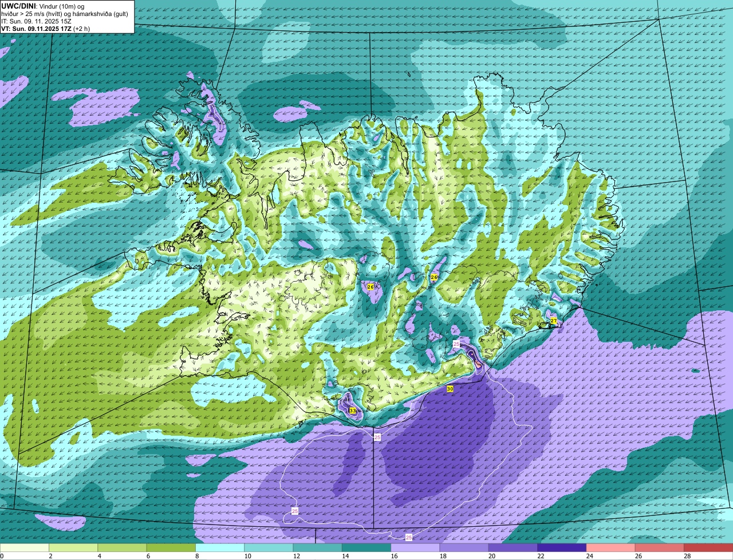Select the 8–10 m/s pale cyan legend swatch
The image size is (733, 560).
(x=220, y=548)
